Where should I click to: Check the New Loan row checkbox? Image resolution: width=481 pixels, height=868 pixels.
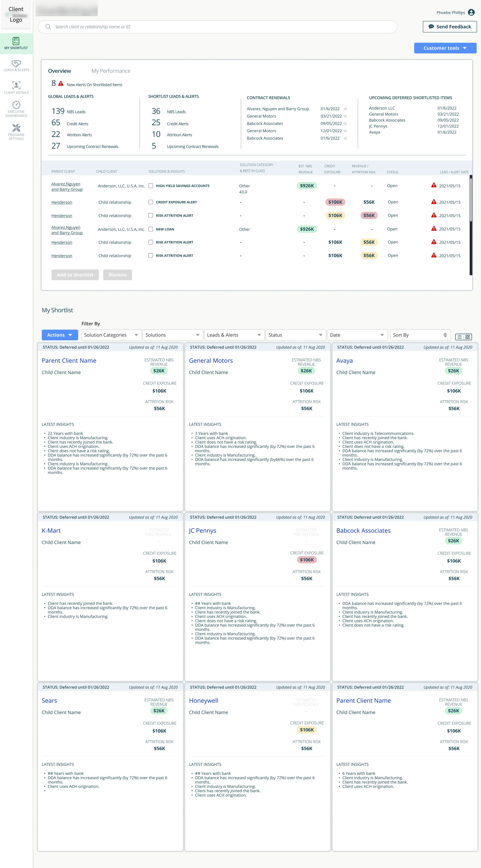pos(151,229)
